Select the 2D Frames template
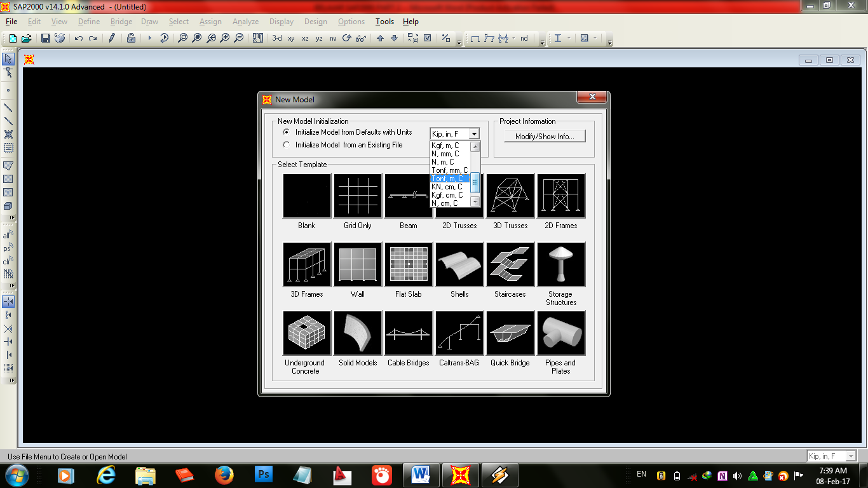This screenshot has width=868, height=488. tap(561, 196)
